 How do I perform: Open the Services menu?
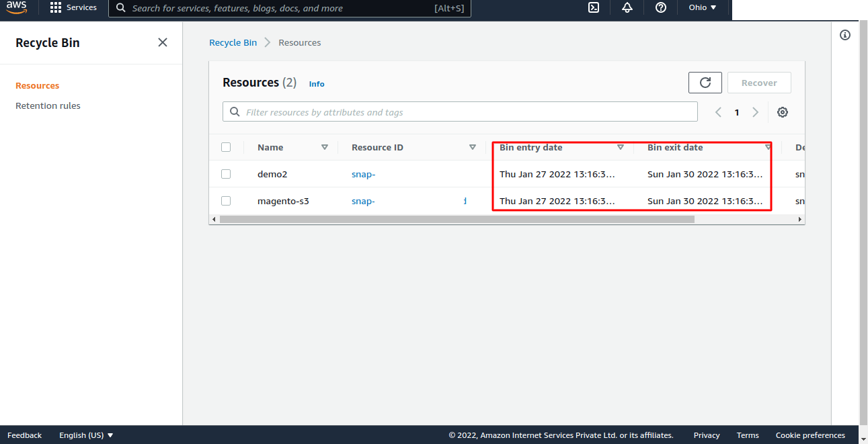[74, 7]
